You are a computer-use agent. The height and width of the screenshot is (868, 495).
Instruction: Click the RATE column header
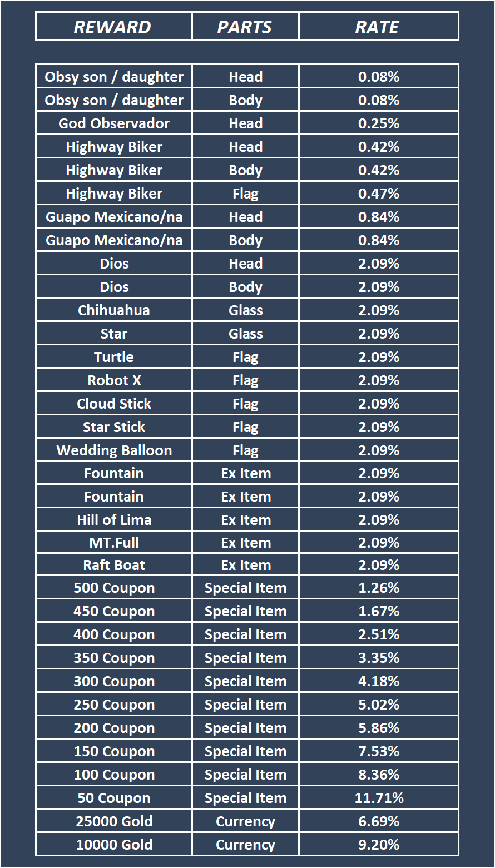coord(378,27)
